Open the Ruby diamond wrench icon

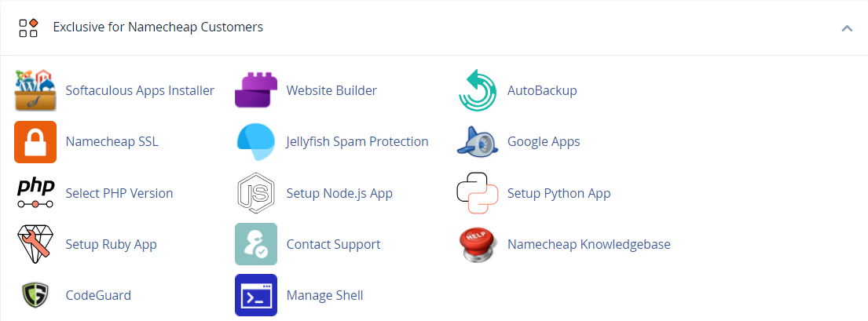(x=35, y=244)
